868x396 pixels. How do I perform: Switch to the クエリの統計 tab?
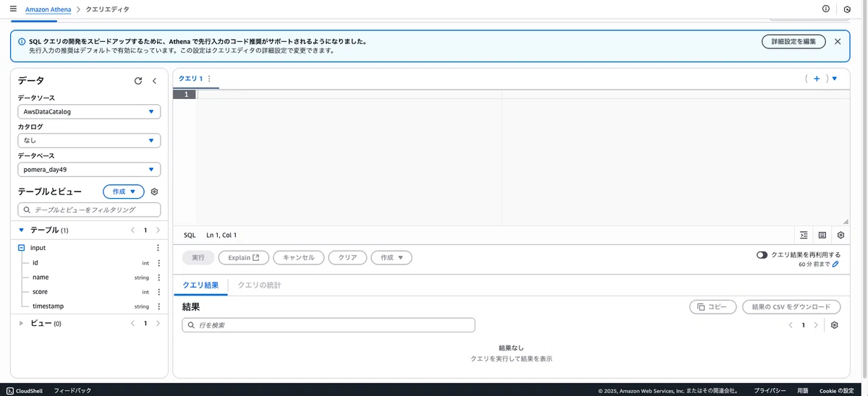[259, 285]
